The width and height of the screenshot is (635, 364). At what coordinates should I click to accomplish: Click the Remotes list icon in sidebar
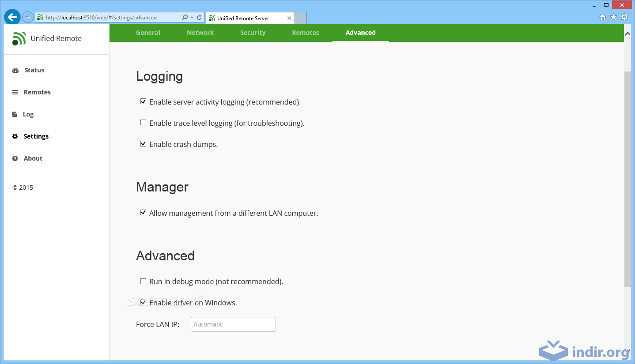click(15, 93)
